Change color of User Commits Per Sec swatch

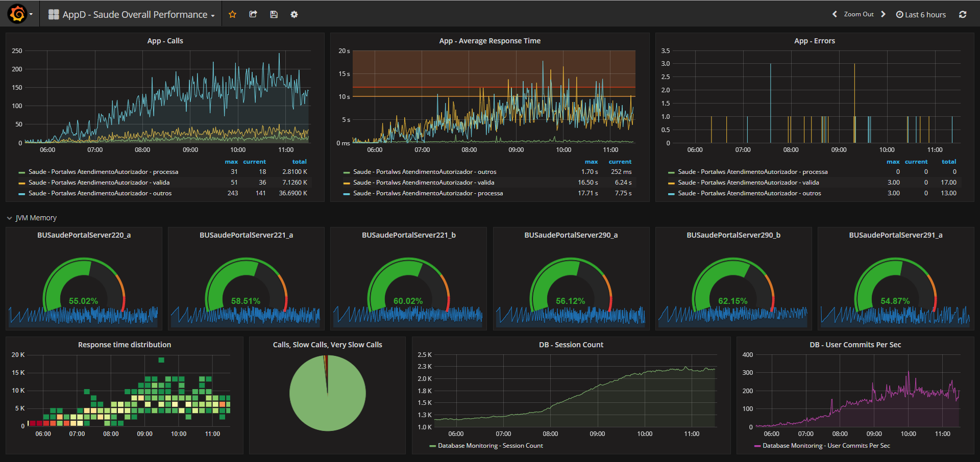point(757,446)
